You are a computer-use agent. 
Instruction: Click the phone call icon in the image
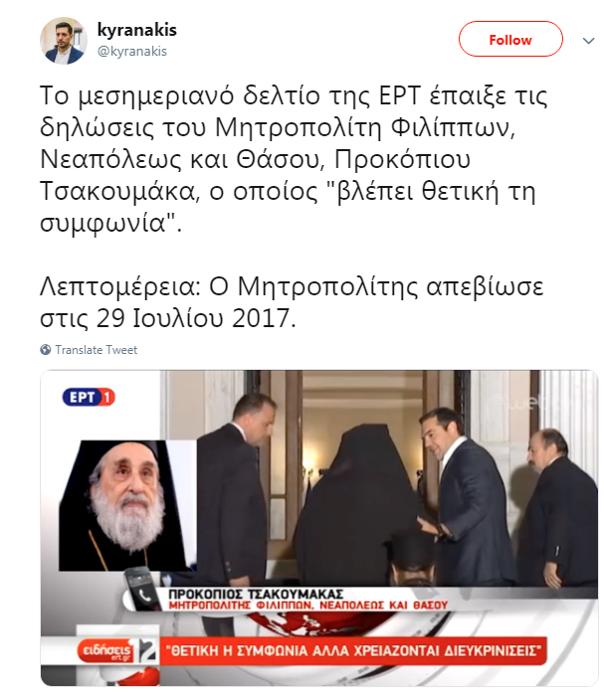pos(142,590)
